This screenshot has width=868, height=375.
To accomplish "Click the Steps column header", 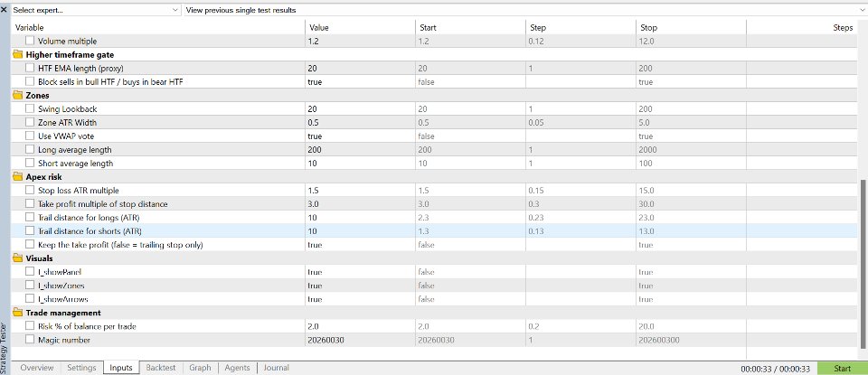I will tap(802, 28).
